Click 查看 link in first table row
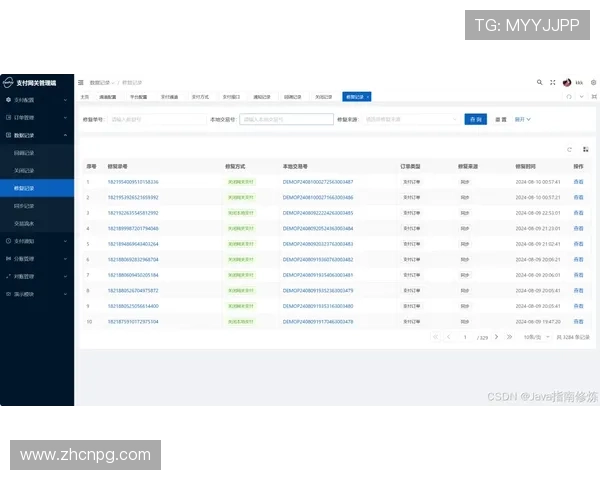The image size is (600, 480). 578,182
